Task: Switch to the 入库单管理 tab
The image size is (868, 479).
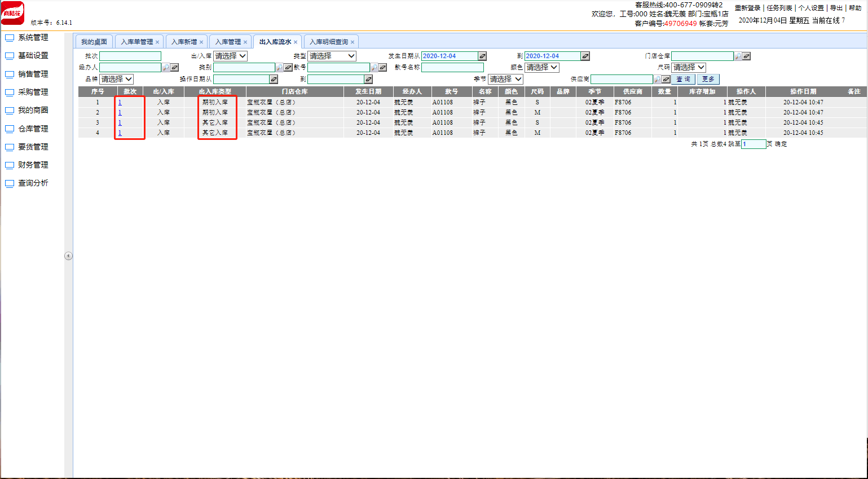Action: click(x=137, y=42)
